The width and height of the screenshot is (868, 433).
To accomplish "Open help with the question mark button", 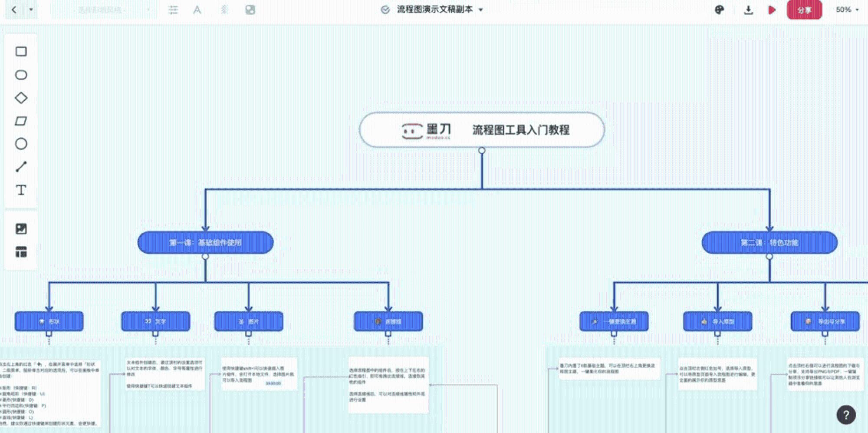I will 846,415.
